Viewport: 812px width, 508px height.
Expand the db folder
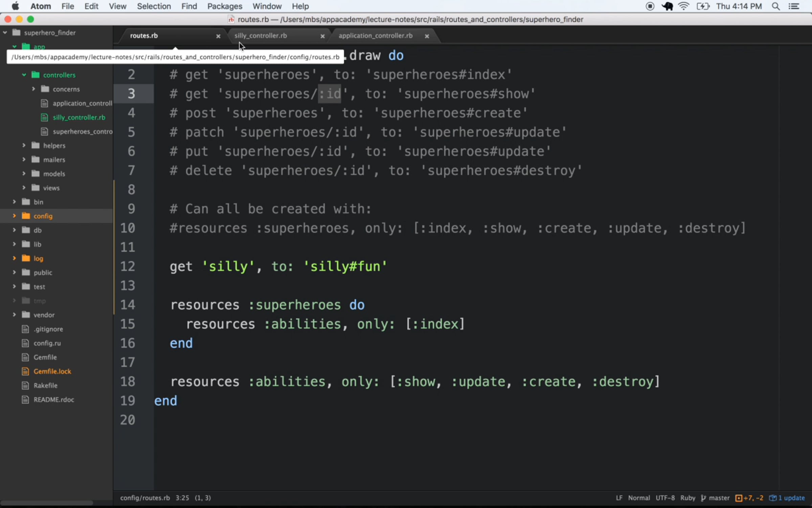14,230
